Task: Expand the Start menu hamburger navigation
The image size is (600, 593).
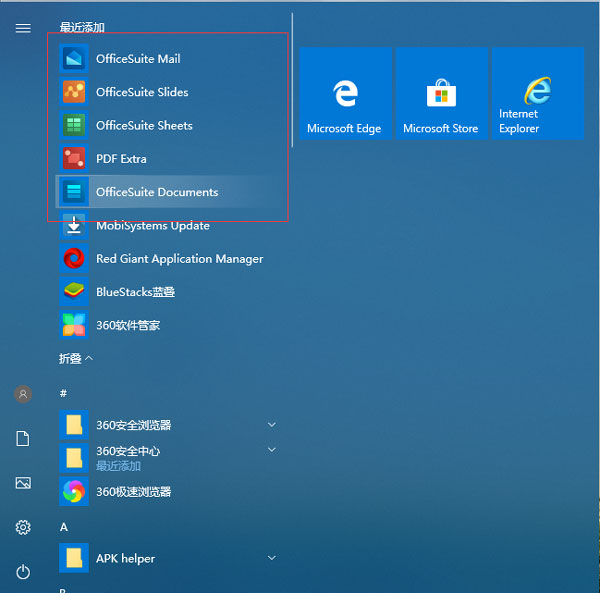Action: (x=23, y=28)
